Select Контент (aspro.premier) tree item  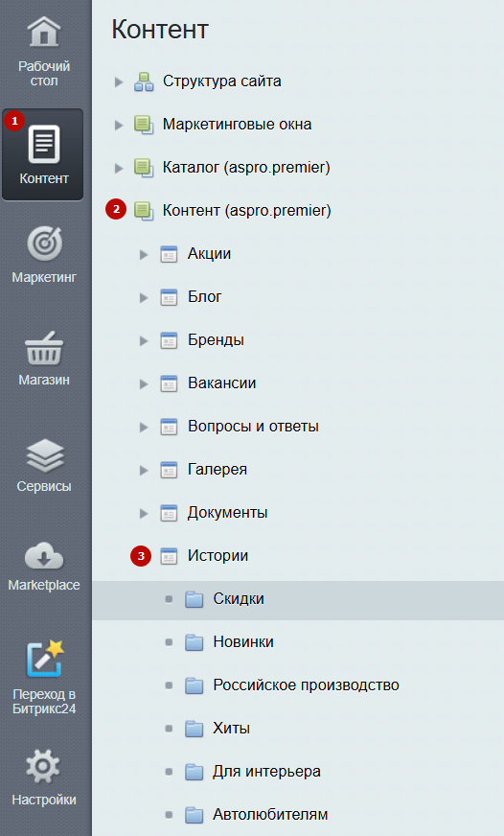[x=246, y=210]
